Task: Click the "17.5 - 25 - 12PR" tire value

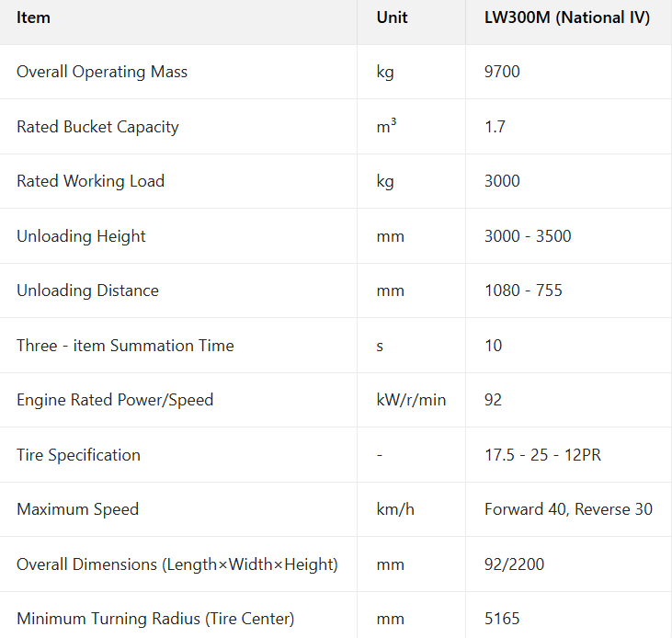Action: pyautogui.click(x=542, y=455)
